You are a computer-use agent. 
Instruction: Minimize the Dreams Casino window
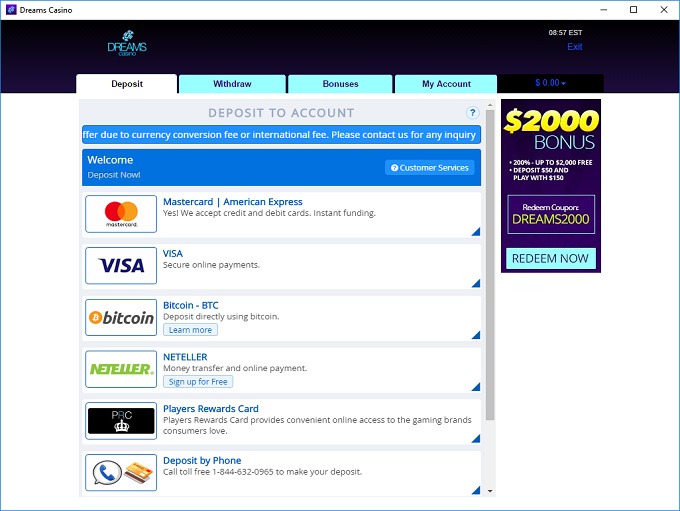(603, 10)
